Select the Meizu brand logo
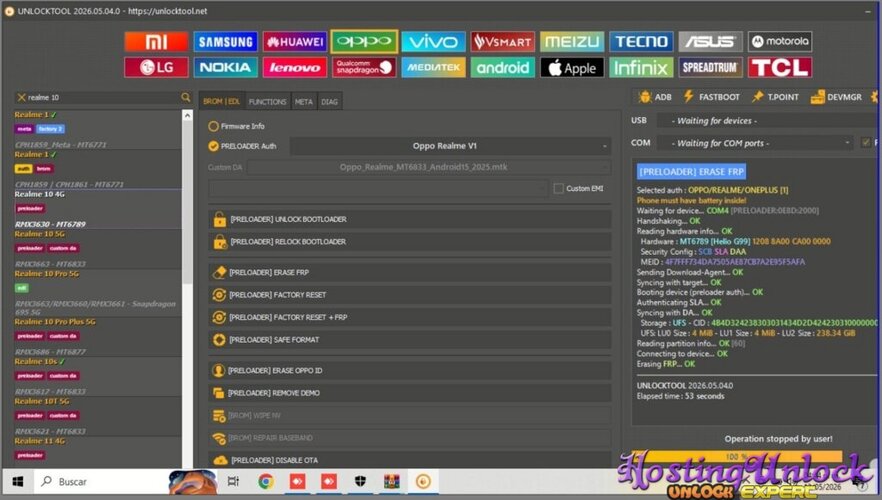The image size is (882, 500). coord(572,42)
